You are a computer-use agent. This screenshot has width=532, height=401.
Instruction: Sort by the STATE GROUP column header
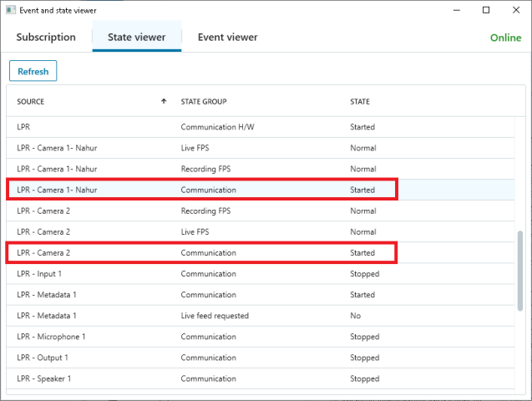204,102
